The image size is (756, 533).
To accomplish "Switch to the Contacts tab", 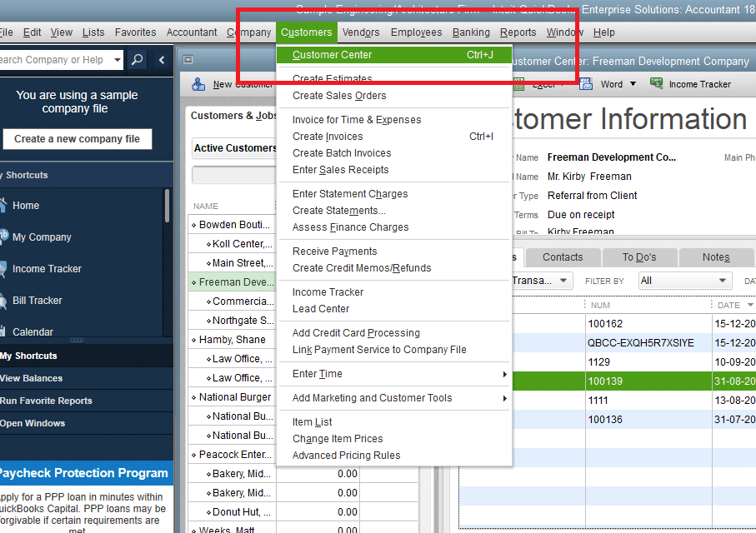I will (563, 257).
